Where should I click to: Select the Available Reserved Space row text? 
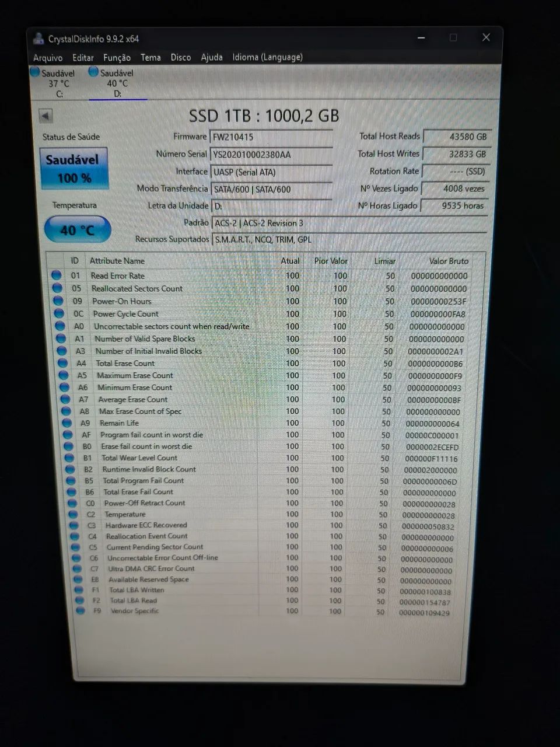149,580
